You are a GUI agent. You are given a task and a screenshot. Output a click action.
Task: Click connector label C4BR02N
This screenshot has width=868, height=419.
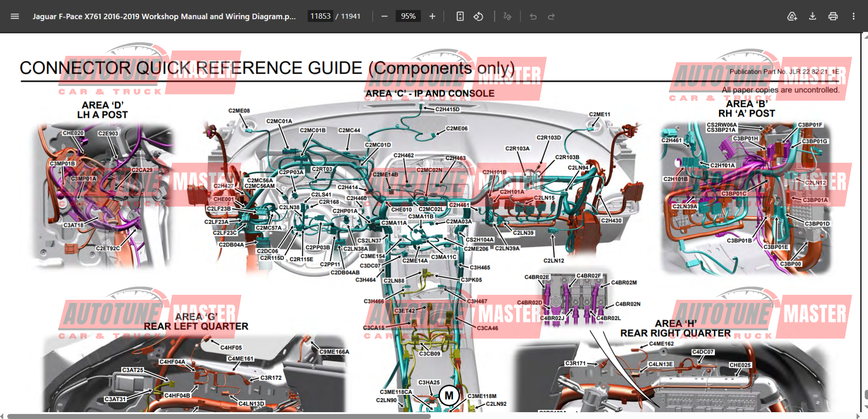(x=628, y=304)
